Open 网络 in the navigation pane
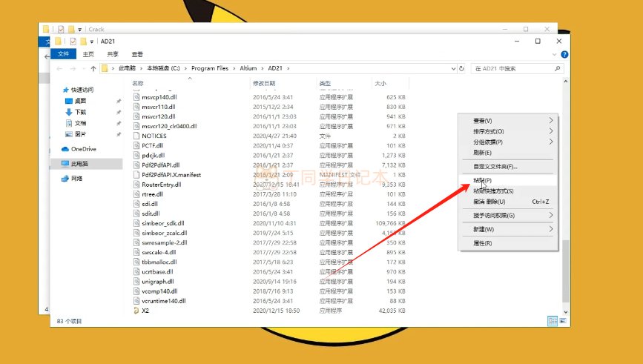The width and height of the screenshot is (643, 364). click(78, 179)
